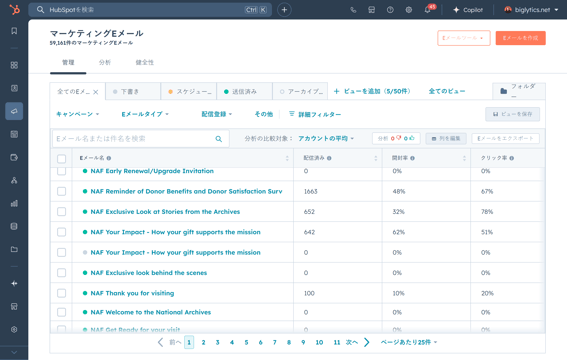Screen dimensions: 567x360
Task: Open the help question mark icon
Action: click(390, 10)
